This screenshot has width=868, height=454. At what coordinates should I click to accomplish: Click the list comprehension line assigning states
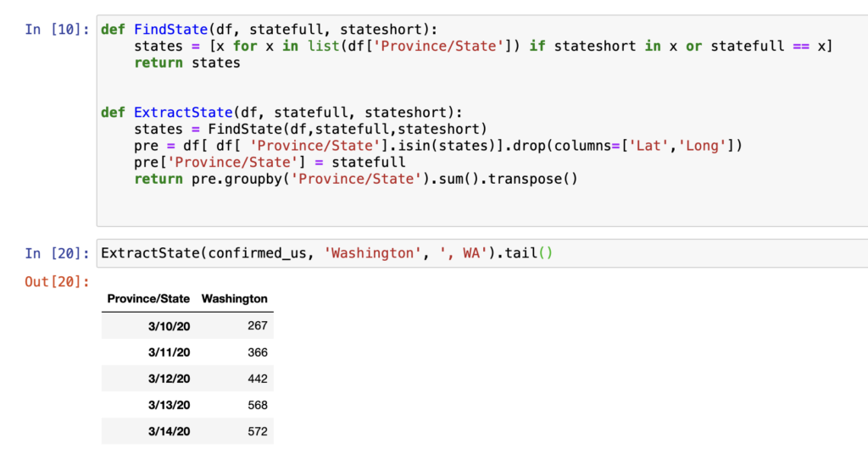point(483,47)
